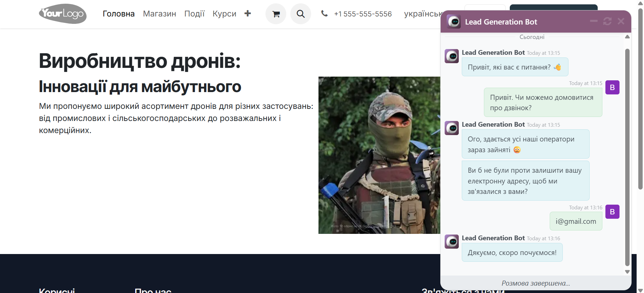
Task: Navigate to the Події page
Action: (194, 14)
